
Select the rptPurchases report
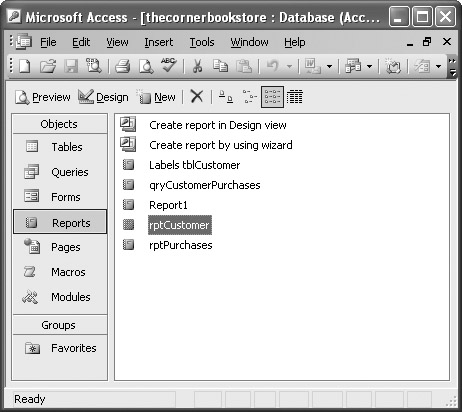pos(181,245)
